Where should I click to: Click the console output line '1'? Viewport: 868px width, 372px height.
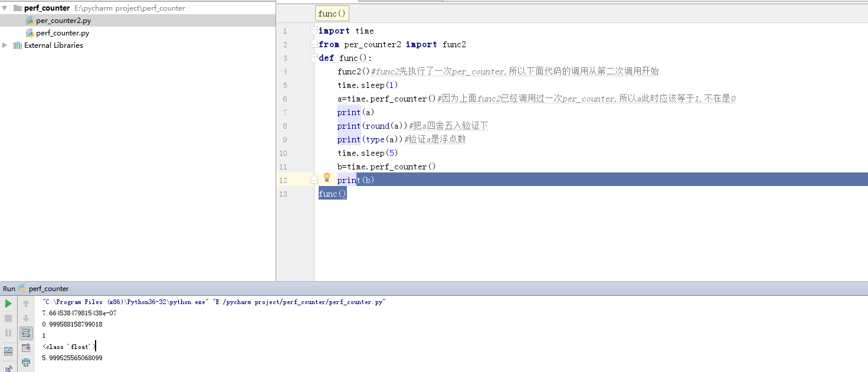(x=44, y=335)
